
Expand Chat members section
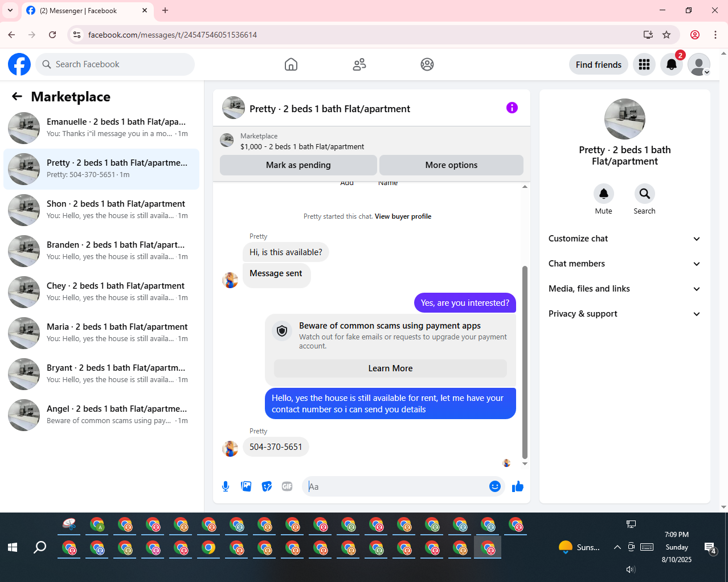click(x=625, y=264)
